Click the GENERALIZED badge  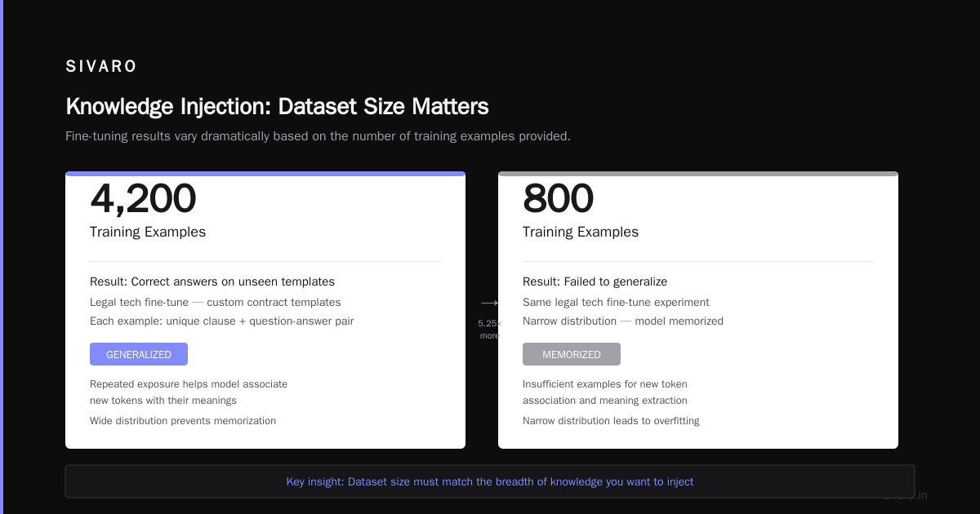click(139, 354)
